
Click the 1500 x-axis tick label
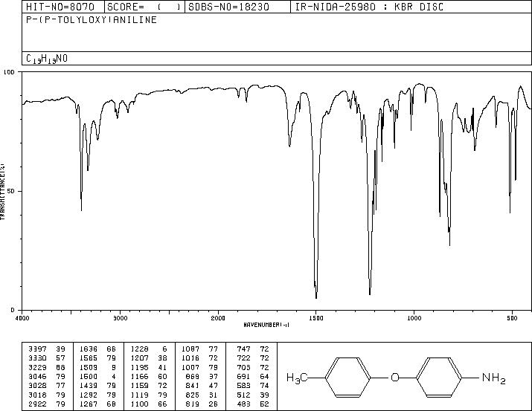316,318
